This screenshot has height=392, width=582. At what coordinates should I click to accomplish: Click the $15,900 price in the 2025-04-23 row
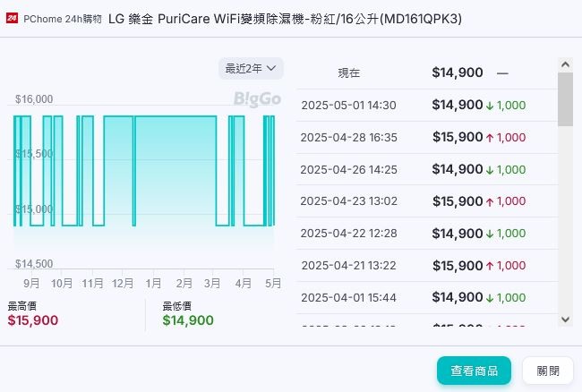458,201
